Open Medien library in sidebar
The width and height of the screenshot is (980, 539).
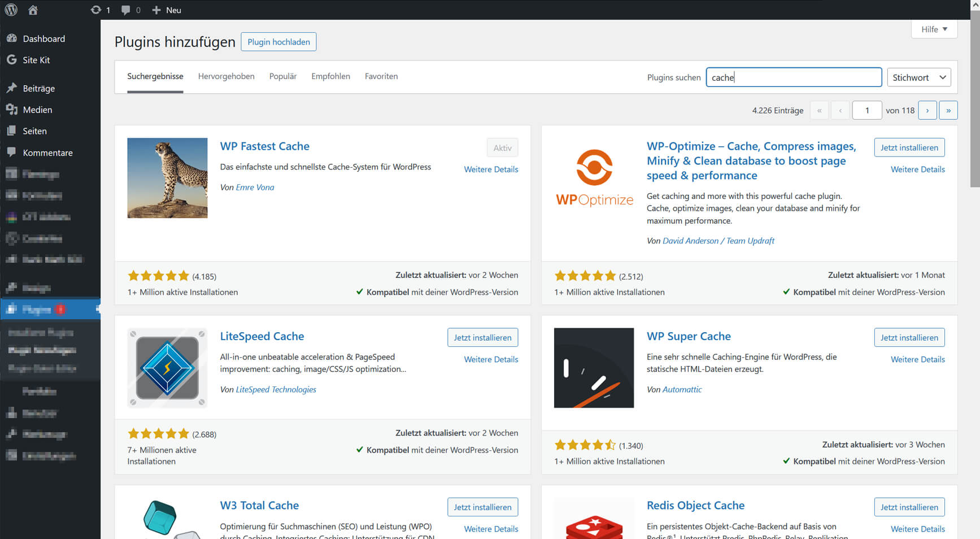pos(37,110)
